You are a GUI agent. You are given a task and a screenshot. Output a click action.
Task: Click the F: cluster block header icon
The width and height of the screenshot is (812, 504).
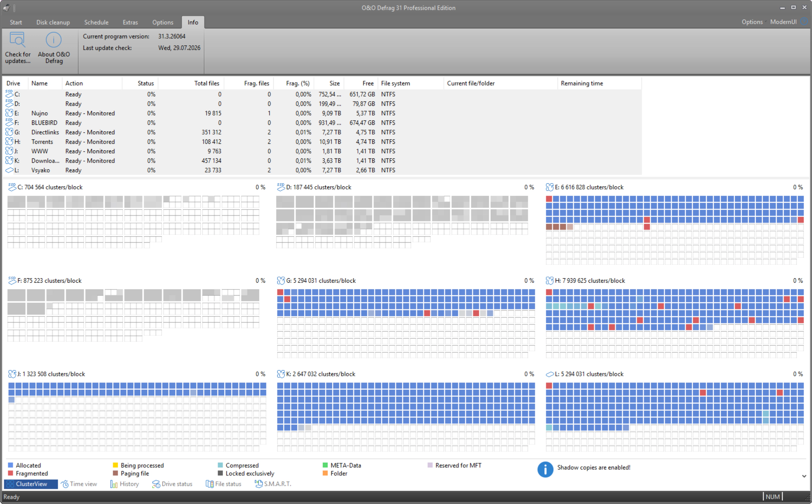12,280
